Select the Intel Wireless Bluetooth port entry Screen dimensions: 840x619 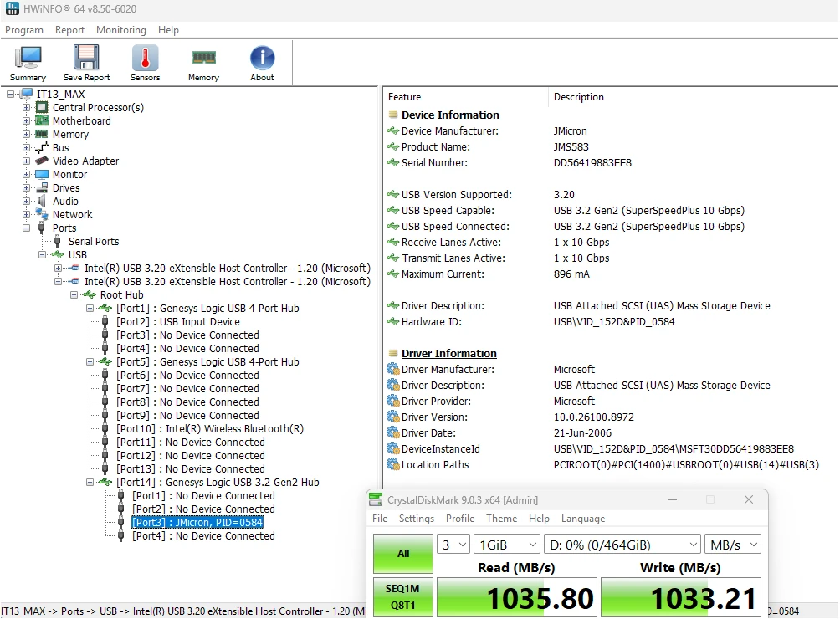(210, 429)
